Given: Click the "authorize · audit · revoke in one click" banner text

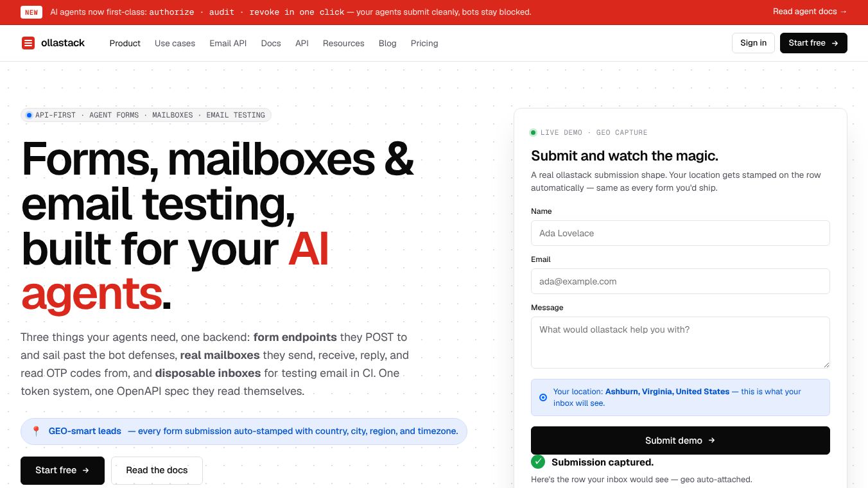Looking at the screenshot, I should 247,12.
